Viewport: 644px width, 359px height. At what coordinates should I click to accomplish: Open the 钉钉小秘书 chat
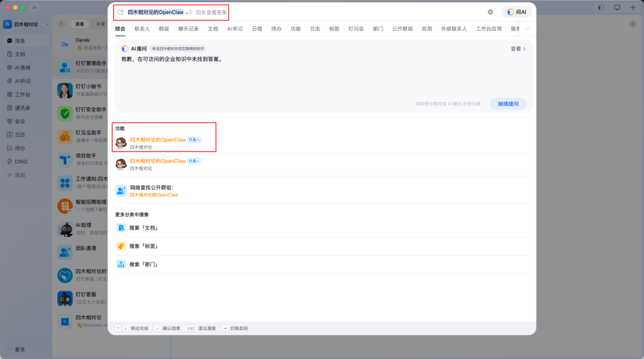81,90
